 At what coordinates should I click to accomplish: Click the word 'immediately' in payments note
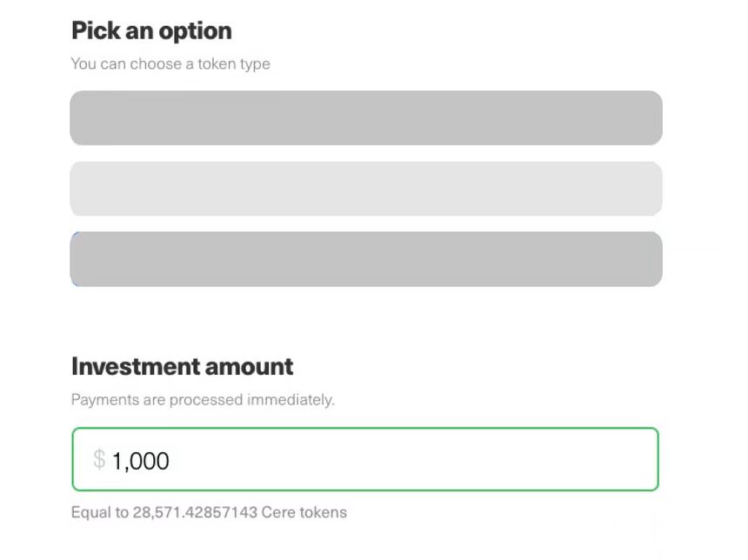(290, 400)
